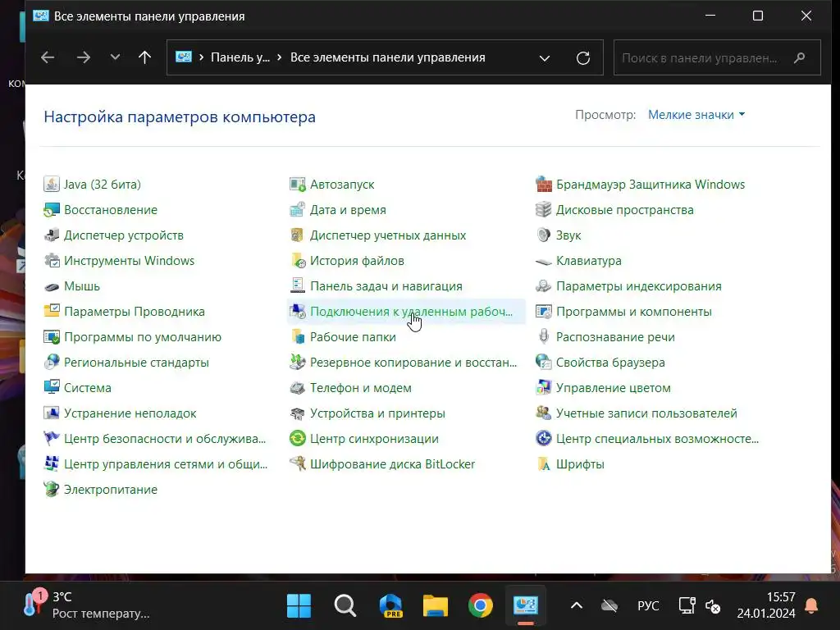Open Свойства браузера link
Viewport: 840px width, 630px height.
(610, 363)
